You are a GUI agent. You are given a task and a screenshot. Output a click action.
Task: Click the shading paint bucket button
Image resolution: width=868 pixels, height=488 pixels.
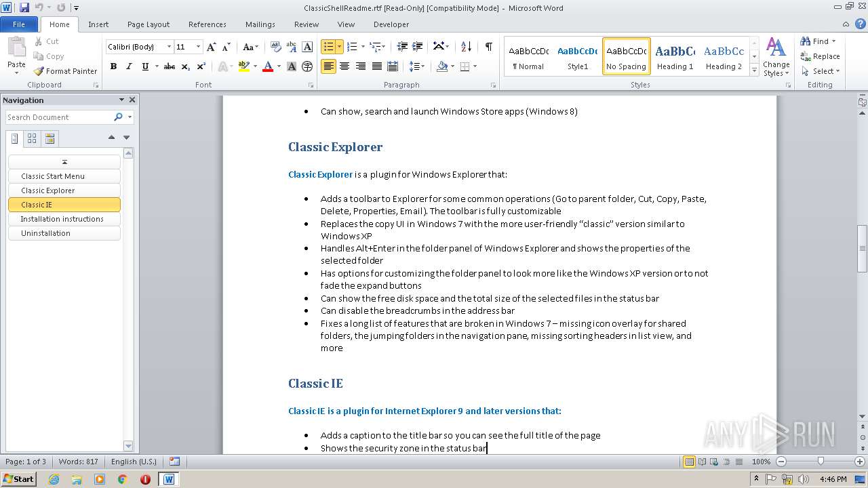442,66
